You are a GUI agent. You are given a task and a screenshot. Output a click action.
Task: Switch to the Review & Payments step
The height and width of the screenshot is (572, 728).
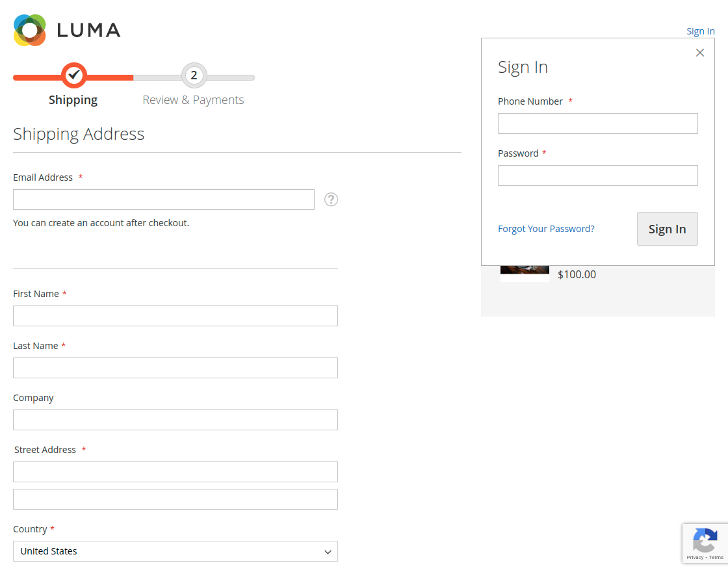[194, 99]
